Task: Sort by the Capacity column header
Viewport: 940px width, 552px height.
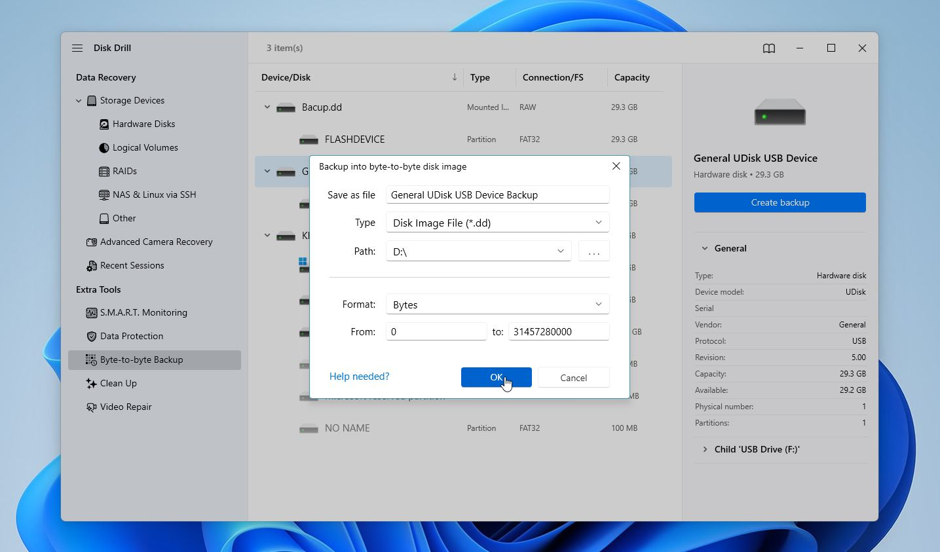Action: [632, 77]
